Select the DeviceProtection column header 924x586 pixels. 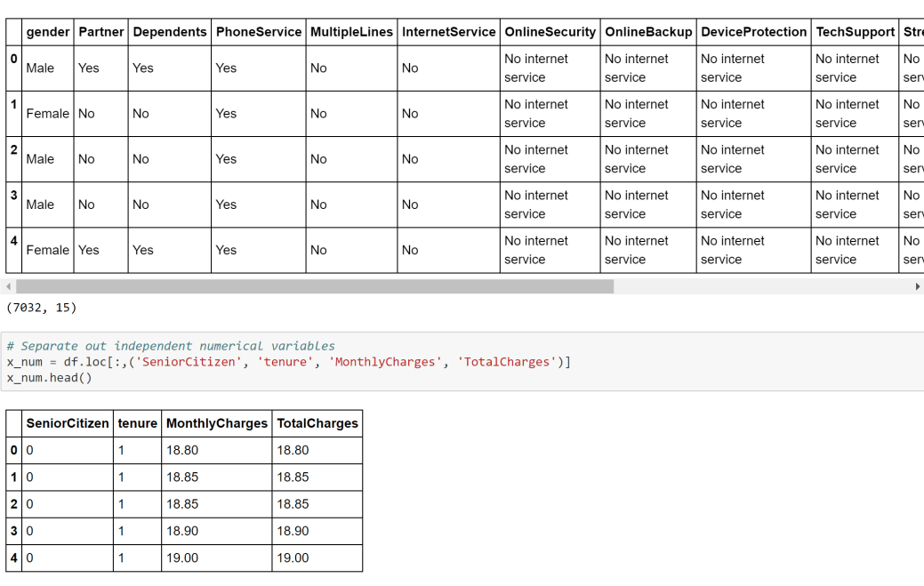coord(754,32)
